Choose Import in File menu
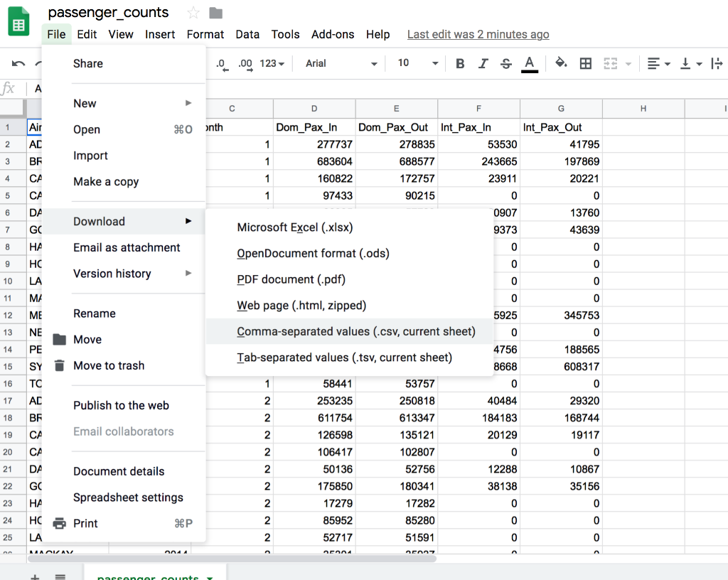The height and width of the screenshot is (580, 728). [124, 156]
